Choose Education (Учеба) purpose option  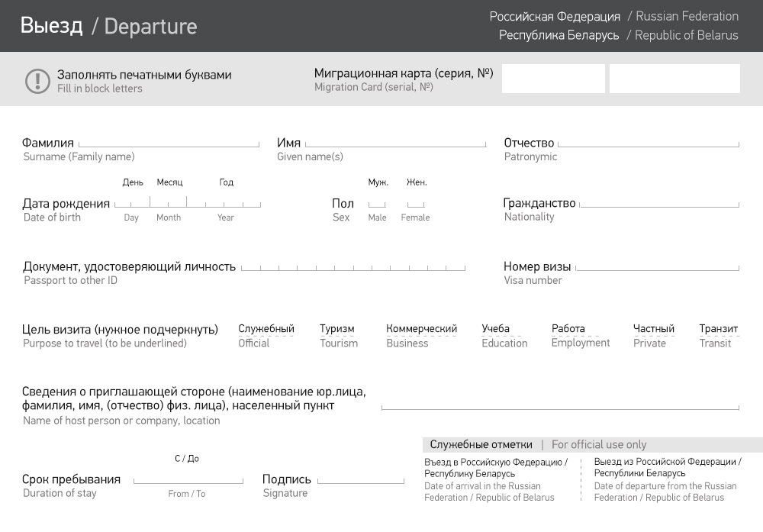click(x=496, y=330)
